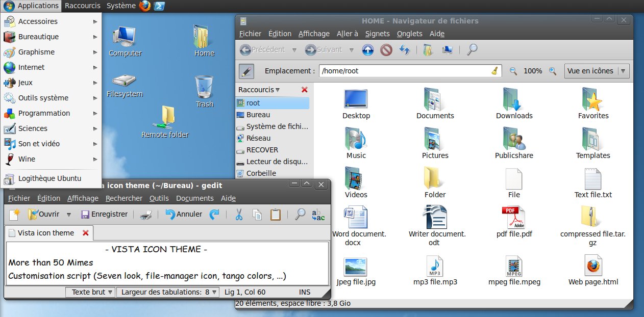Screen dimensions: 644x317
Task: Click the Computer icon in file browser toolbar
Action: (448, 50)
